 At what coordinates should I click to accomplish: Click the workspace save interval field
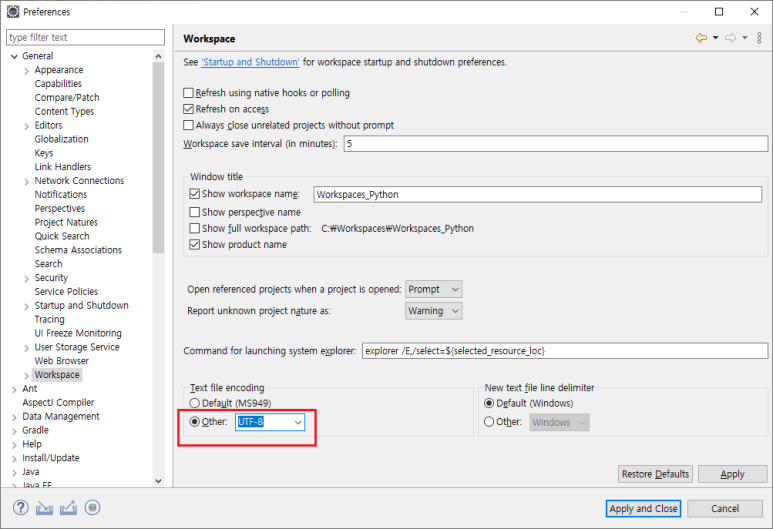(556, 144)
